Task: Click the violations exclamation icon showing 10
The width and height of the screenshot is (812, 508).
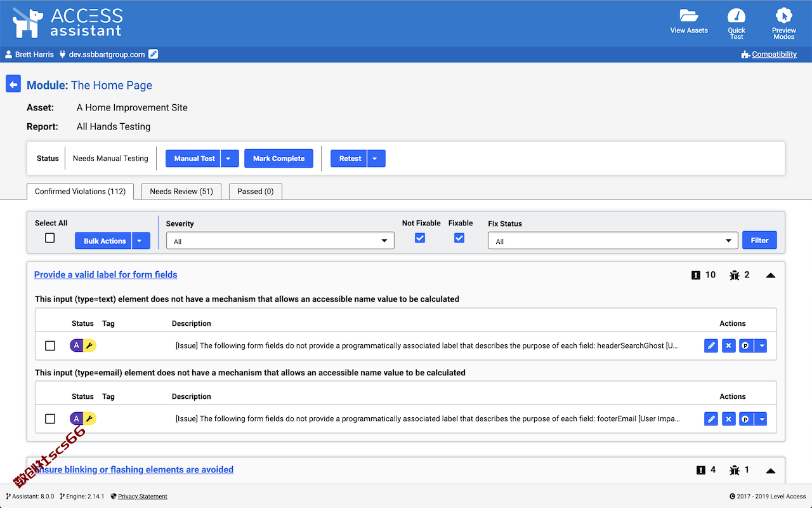Action: pos(696,275)
